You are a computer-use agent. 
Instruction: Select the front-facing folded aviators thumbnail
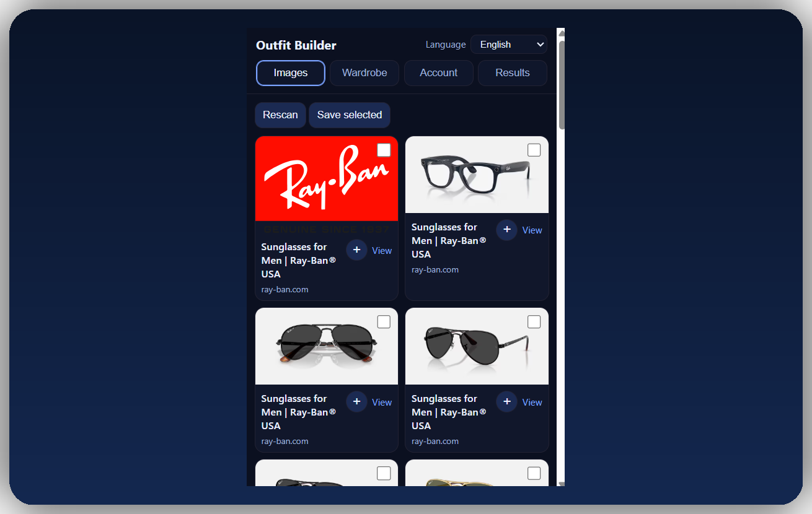coord(327,347)
